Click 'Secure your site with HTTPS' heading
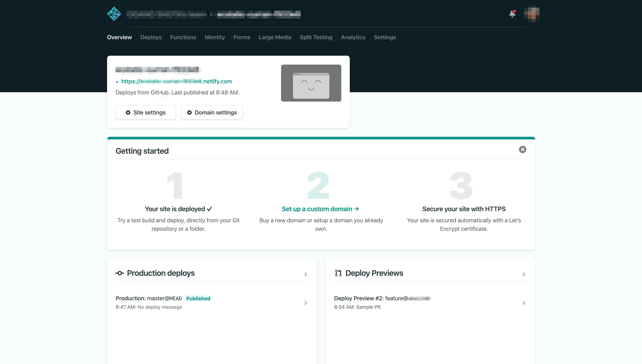The height and width of the screenshot is (364, 642). point(464,209)
